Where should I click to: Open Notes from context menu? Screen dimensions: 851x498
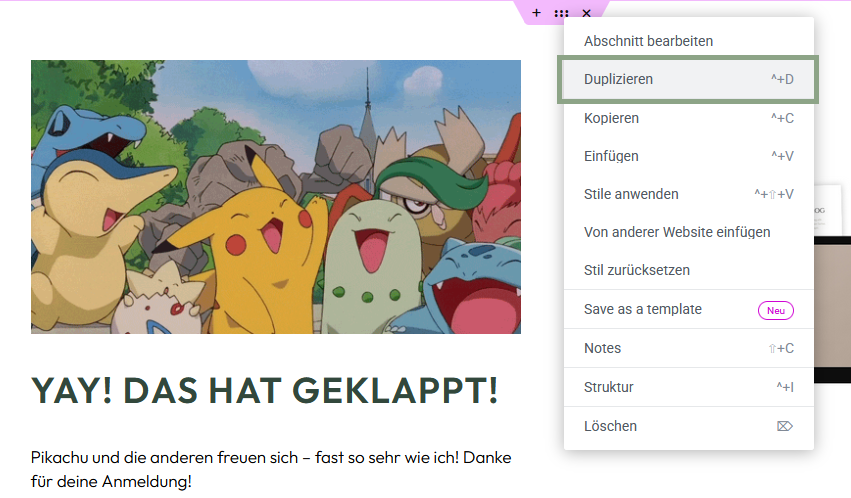pos(689,348)
